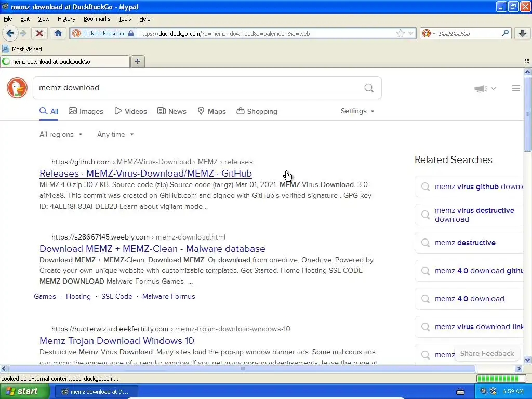Click the magnifier in browser search box

click(x=505, y=33)
